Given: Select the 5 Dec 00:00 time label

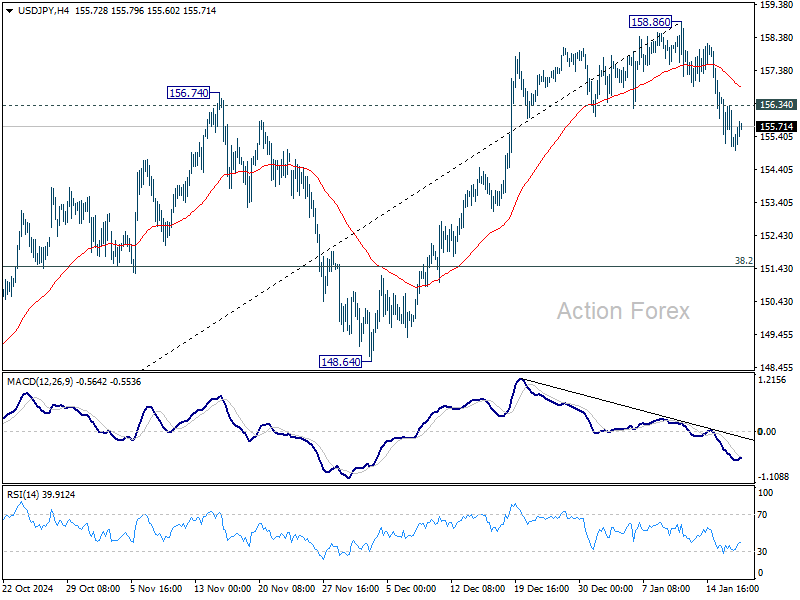Looking at the screenshot, I should 411,588.
